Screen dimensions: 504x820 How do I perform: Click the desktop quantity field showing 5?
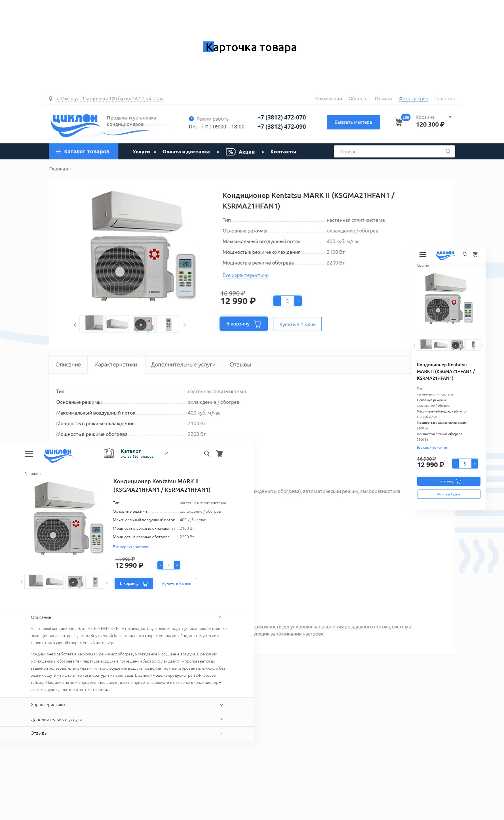tap(287, 301)
